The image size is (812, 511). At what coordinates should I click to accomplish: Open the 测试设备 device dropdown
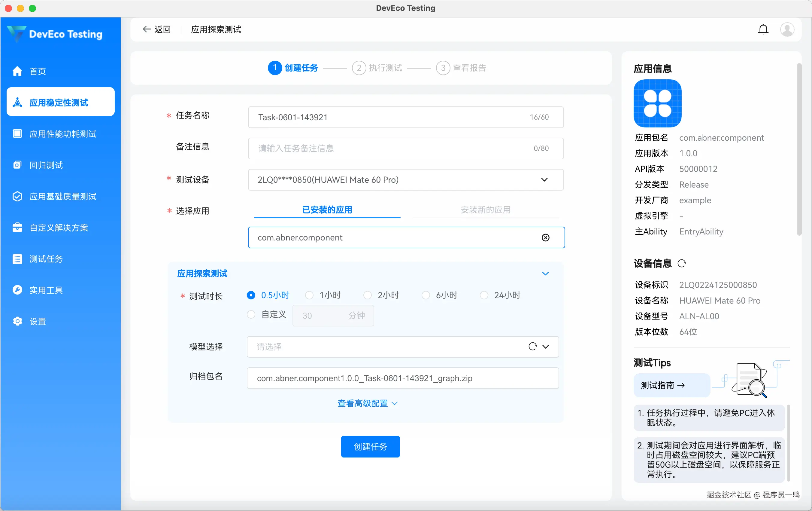pyautogui.click(x=406, y=179)
